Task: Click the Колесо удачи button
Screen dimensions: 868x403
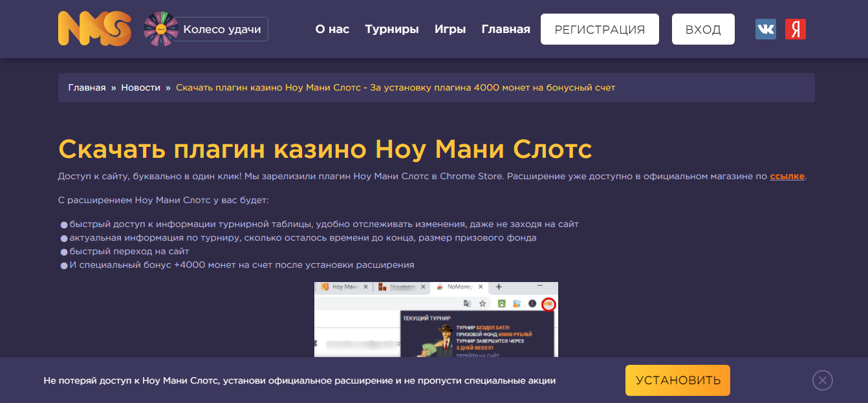Action: tap(222, 29)
